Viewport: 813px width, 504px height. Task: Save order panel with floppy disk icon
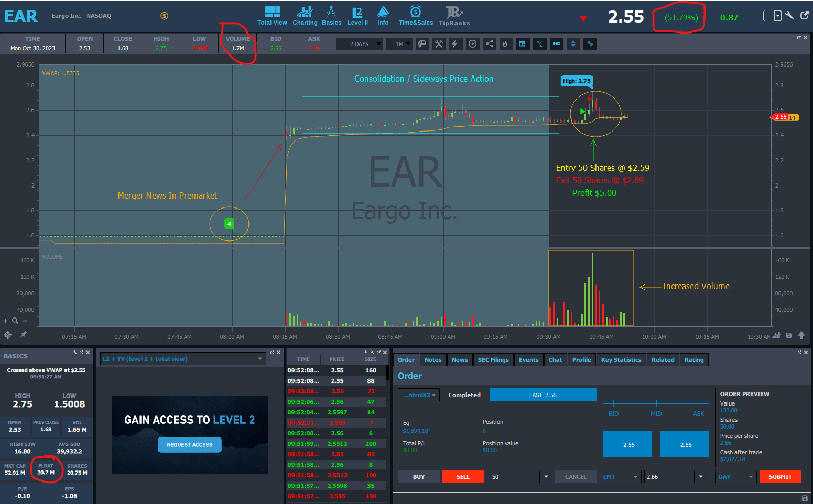coord(805,498)
